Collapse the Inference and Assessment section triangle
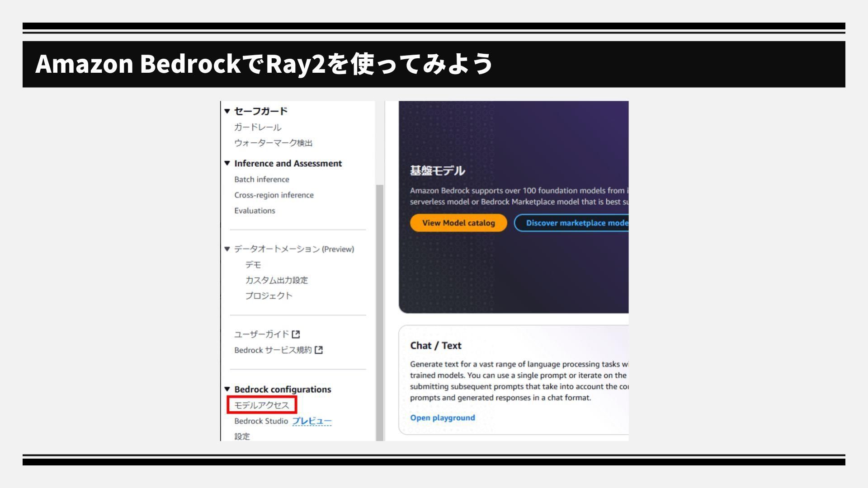Viewport: 868px width, 488px height. 227,163
